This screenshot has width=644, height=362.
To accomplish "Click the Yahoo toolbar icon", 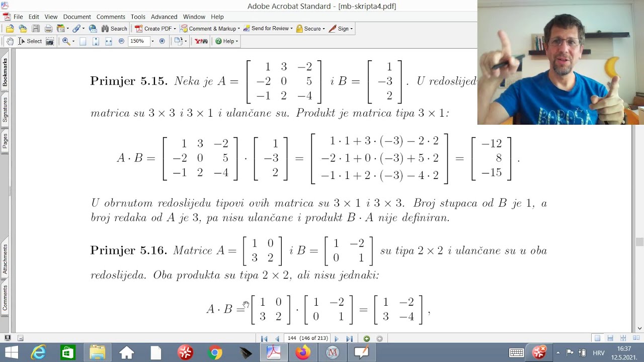I will coord(201,41).
